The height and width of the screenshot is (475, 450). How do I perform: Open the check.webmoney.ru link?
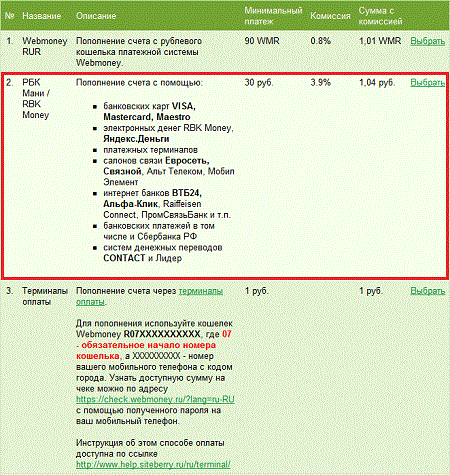[155, 399]
